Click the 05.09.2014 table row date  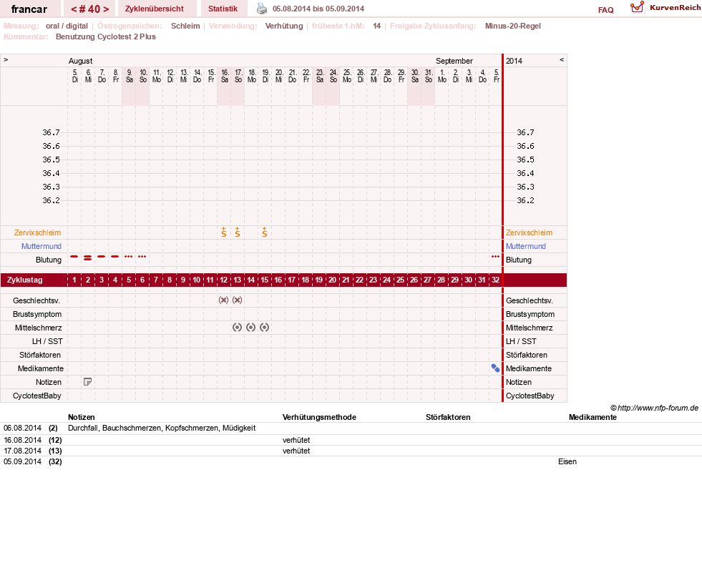pyautogui.click(x=22, y=461)
